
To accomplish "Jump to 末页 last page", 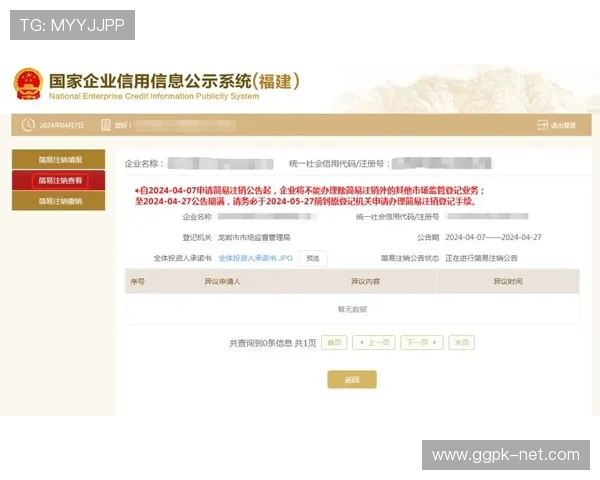I will (461, 342).
